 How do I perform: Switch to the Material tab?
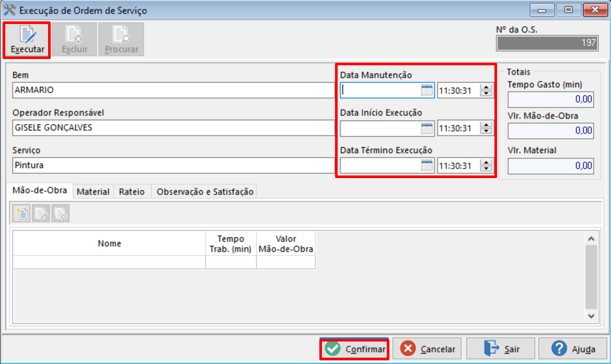[93, 192]
